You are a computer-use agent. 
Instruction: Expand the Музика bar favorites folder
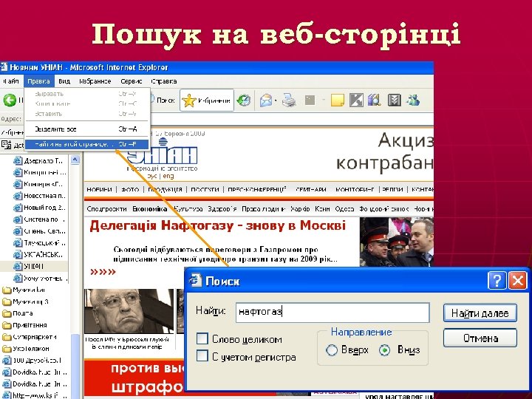(24, 290)
